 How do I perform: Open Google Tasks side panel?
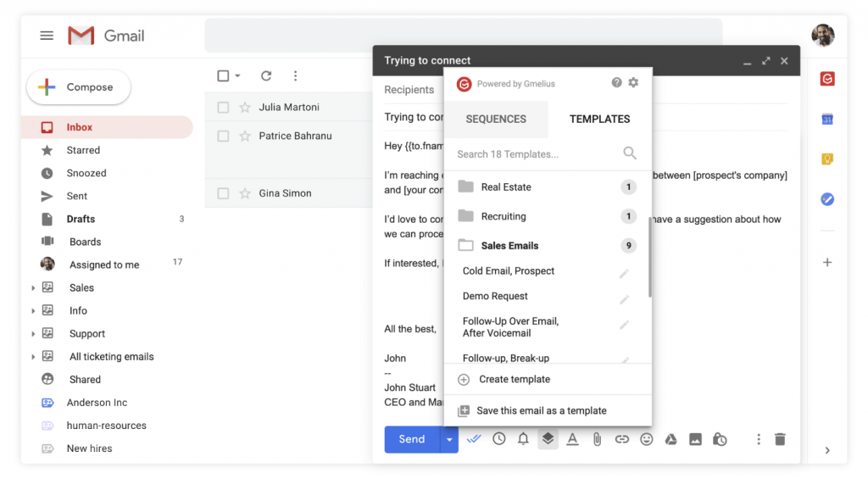(x=827, y=199)
